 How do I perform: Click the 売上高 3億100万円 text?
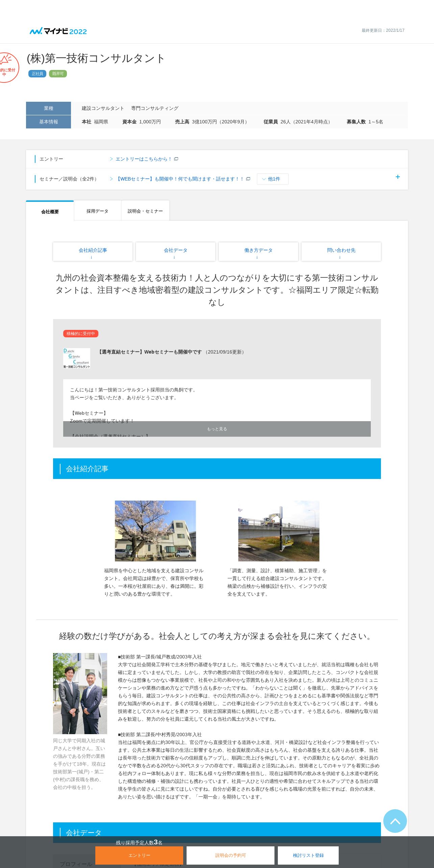pos(212,122)
